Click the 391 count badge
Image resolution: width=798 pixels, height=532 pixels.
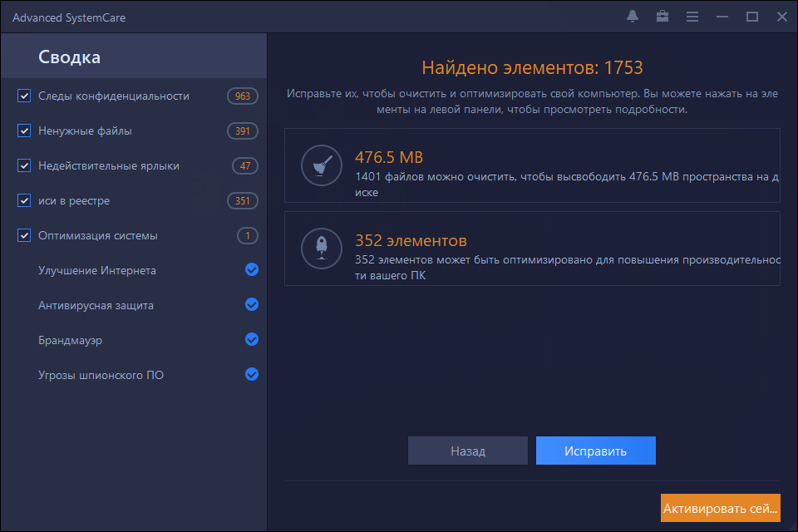242,131
